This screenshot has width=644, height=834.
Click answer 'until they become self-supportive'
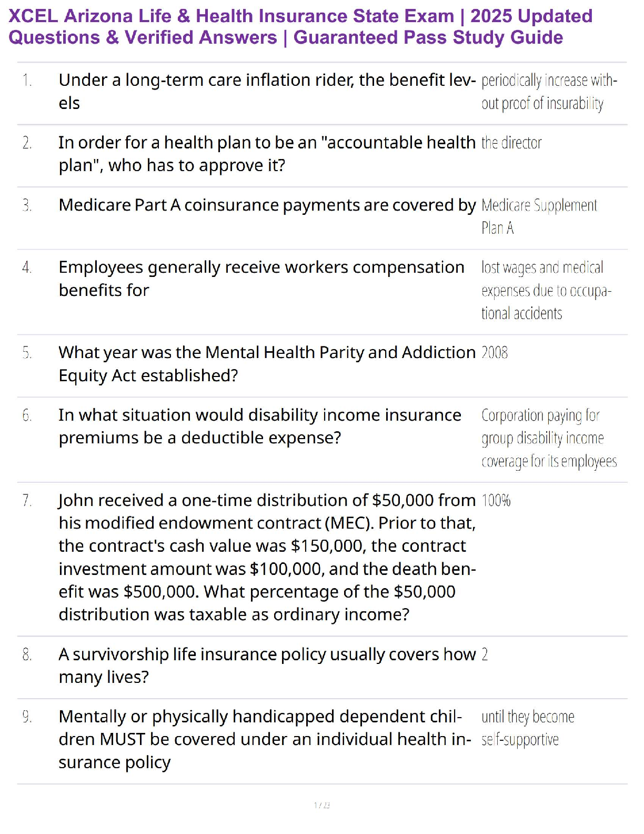pyautogui.click(x=528, y=728)
